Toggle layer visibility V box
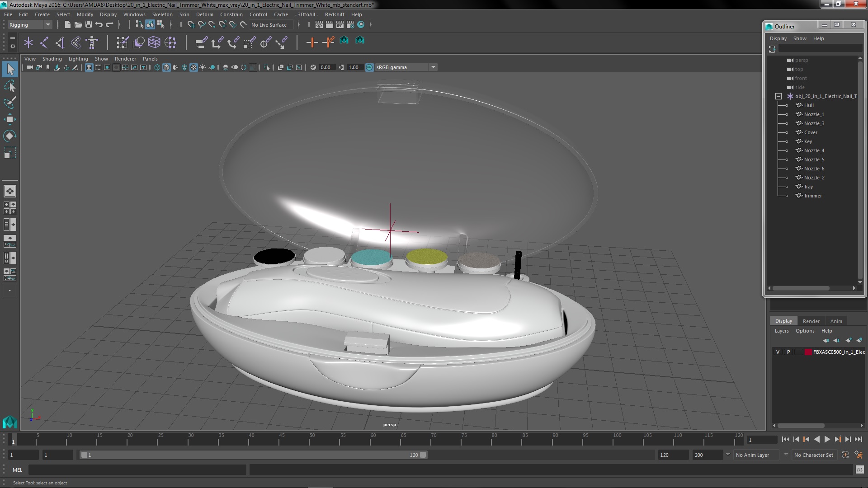 (778, 352)
